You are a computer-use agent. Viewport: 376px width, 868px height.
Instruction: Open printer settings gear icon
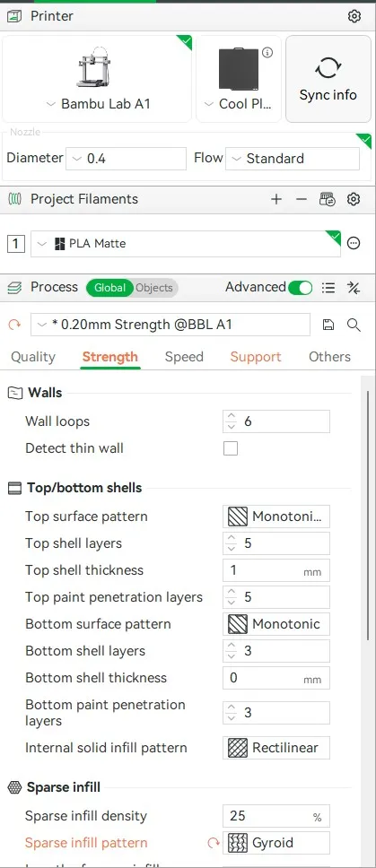point(354,16)
